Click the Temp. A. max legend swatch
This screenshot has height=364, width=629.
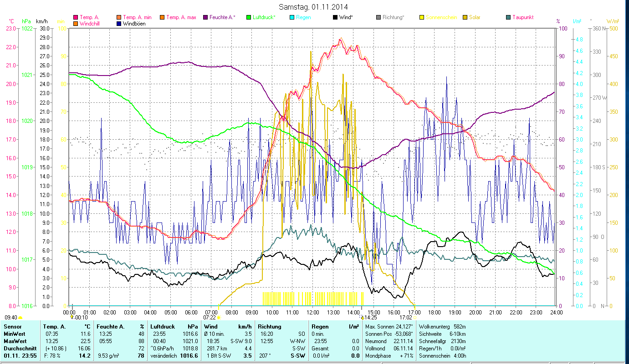pyautogui.click(x=162, y=18)
